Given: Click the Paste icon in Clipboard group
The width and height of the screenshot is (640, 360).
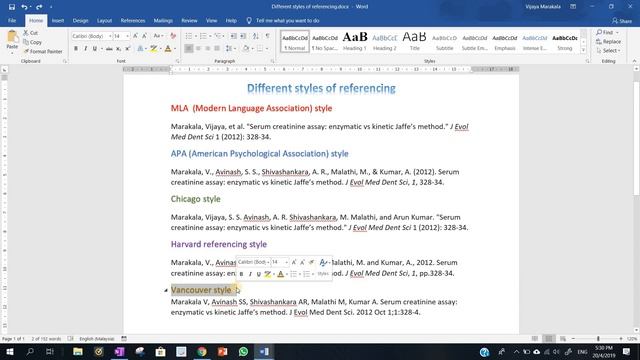Looking at the screenshot, I should [x=12, y=37].
